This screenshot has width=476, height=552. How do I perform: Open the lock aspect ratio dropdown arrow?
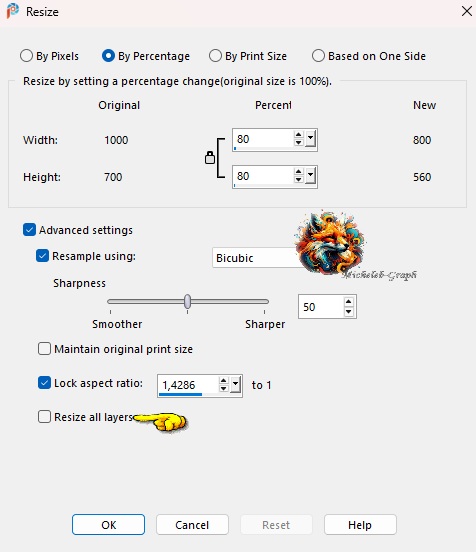(x=236, y=385)
